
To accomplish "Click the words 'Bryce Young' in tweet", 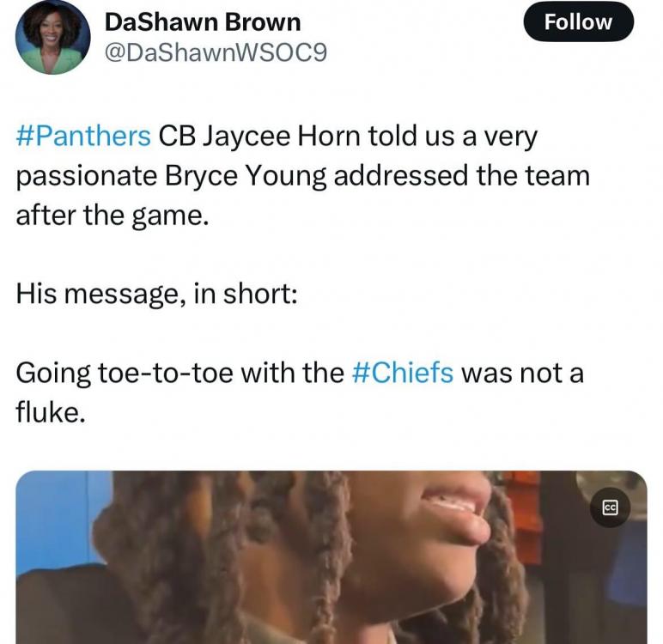I will 246,177.
